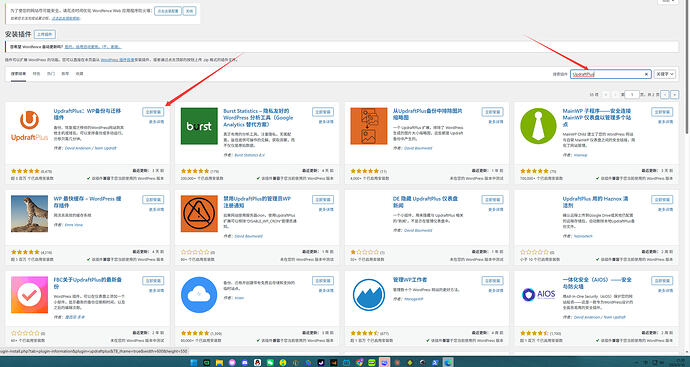The image size is (690, 367).
Task: Open Google Chrome from the taskbar
Action: 360,363
